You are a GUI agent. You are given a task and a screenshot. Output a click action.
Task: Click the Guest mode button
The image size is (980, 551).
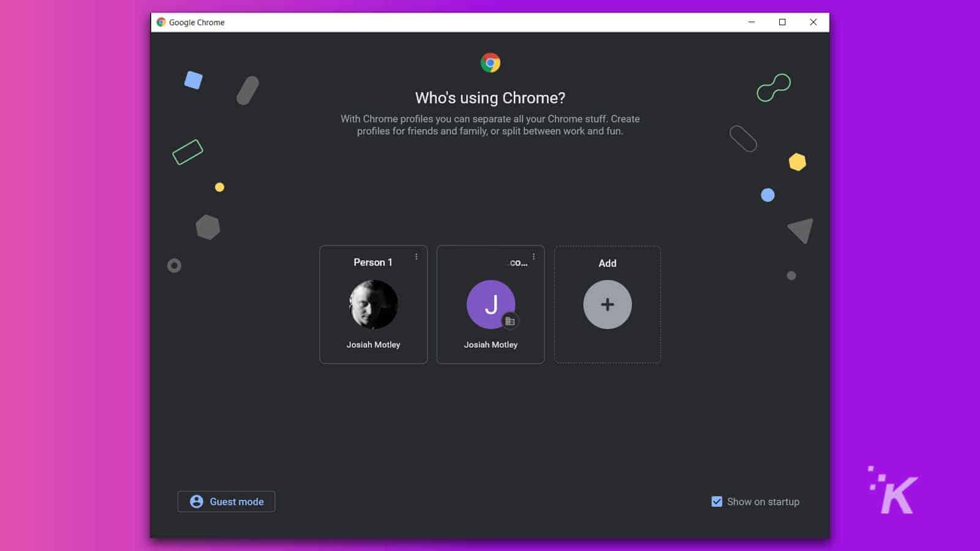[x=226, y=501]
